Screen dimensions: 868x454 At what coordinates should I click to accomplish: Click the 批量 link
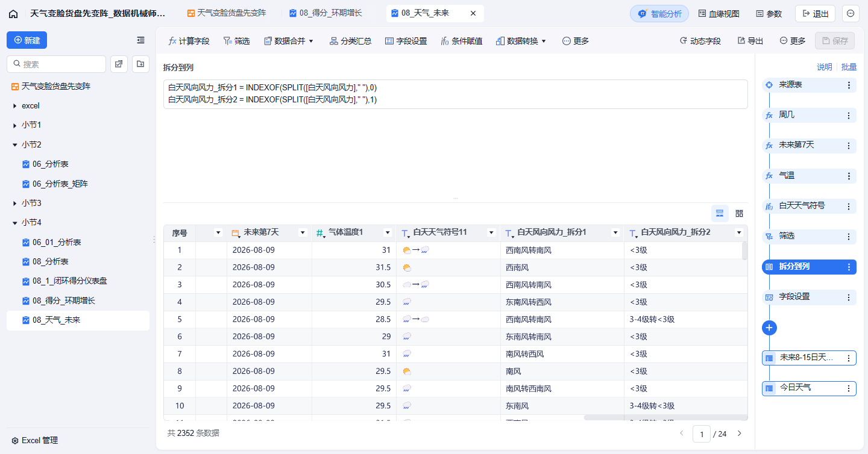849,67
